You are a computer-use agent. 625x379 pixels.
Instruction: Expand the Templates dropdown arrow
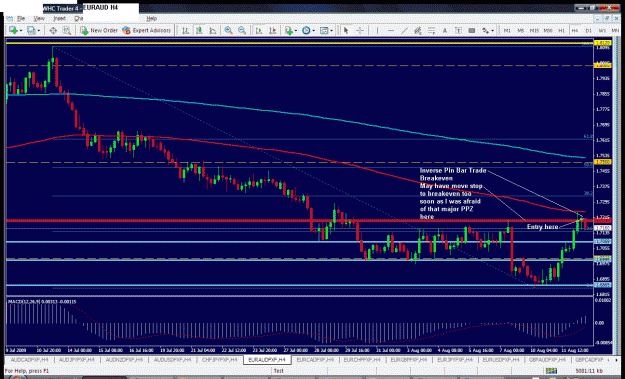click(x=332, y=31)
